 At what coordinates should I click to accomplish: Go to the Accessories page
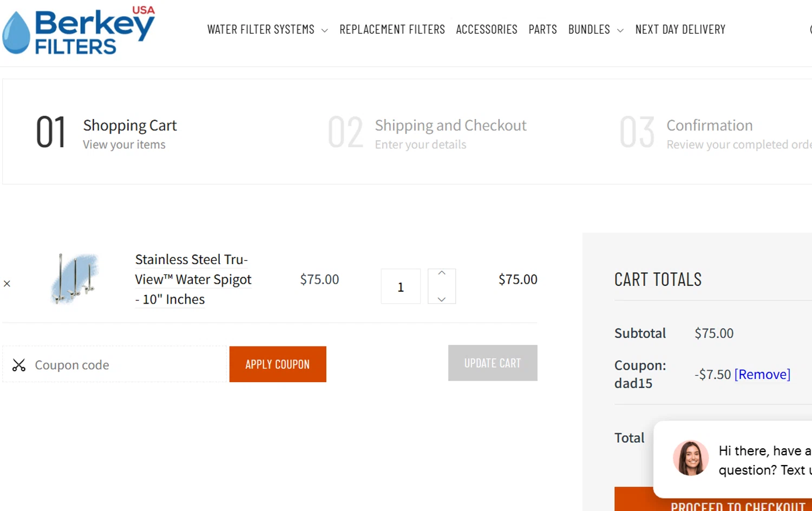point(487,30)
